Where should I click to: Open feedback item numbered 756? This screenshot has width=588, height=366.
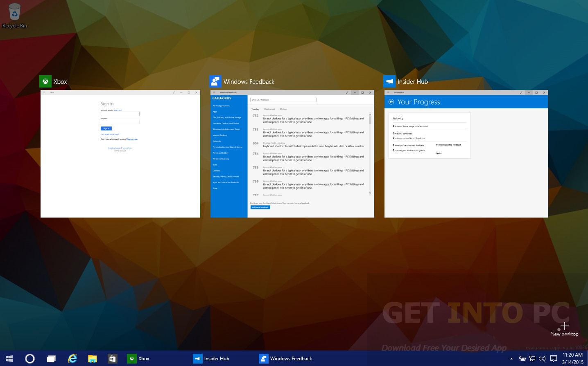(x=308, y=184)
